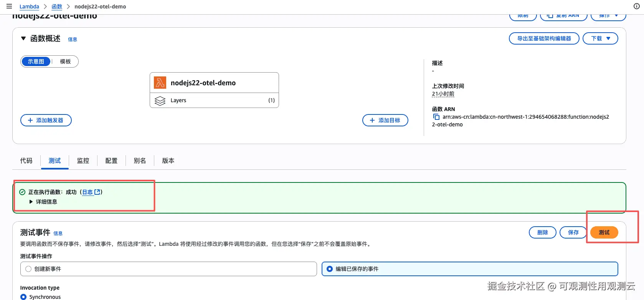Click the orange 测试 button
This screenshot has width=644, height=300.
pos(604,232)
